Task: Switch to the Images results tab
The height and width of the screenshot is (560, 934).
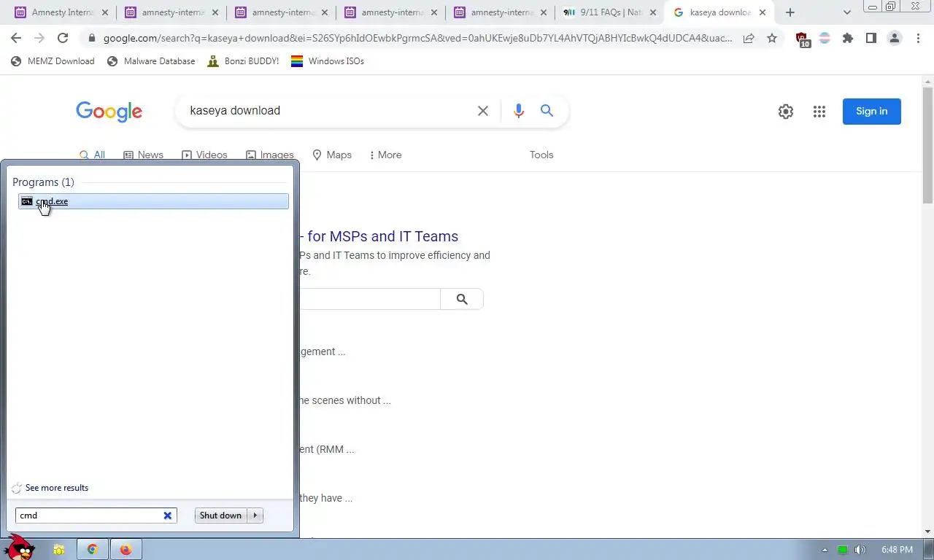Action: (x=270, y=155)
